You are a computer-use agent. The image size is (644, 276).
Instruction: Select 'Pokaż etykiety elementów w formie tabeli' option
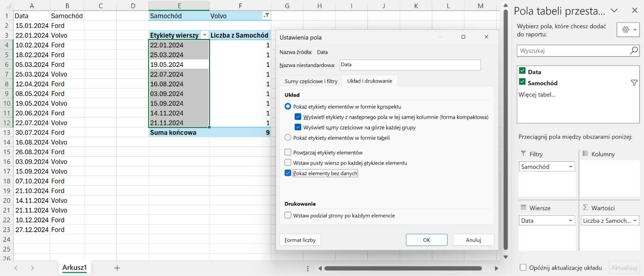click(288, 138)
